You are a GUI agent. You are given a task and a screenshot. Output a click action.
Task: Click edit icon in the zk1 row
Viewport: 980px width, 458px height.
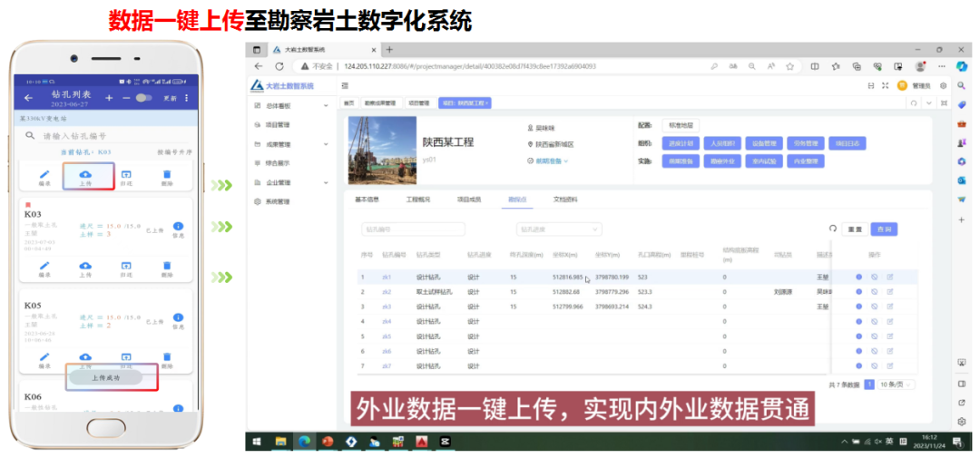889,277
